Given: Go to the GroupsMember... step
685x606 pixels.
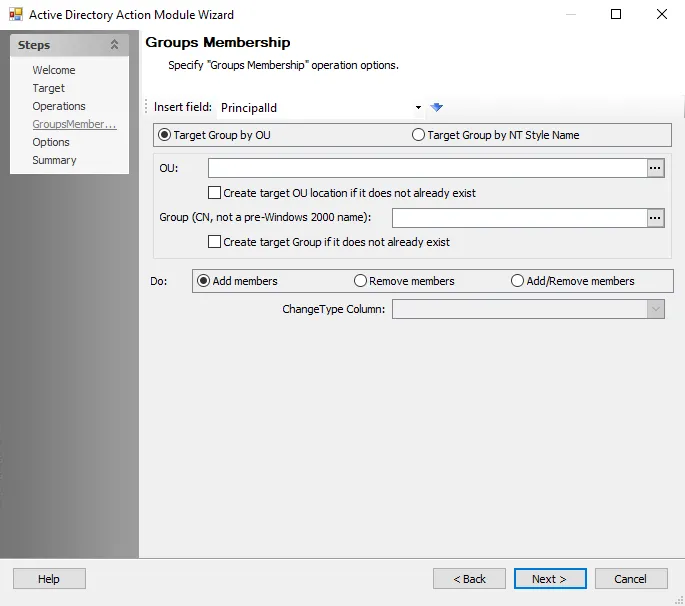Looking at the screenshot, I should 74,124.
